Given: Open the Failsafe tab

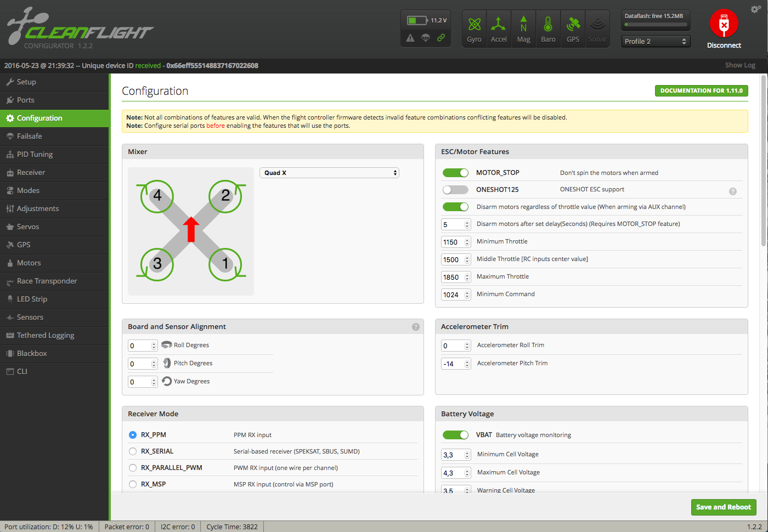Looking at the screenshot, I should click(x=54, y=136).
